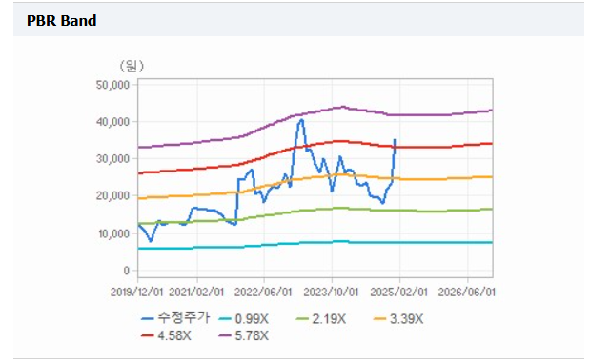Click the 40,000 y-axis label
Image resolution: width=590 pixels, height=364 pixels.
(x=112, y=122)
